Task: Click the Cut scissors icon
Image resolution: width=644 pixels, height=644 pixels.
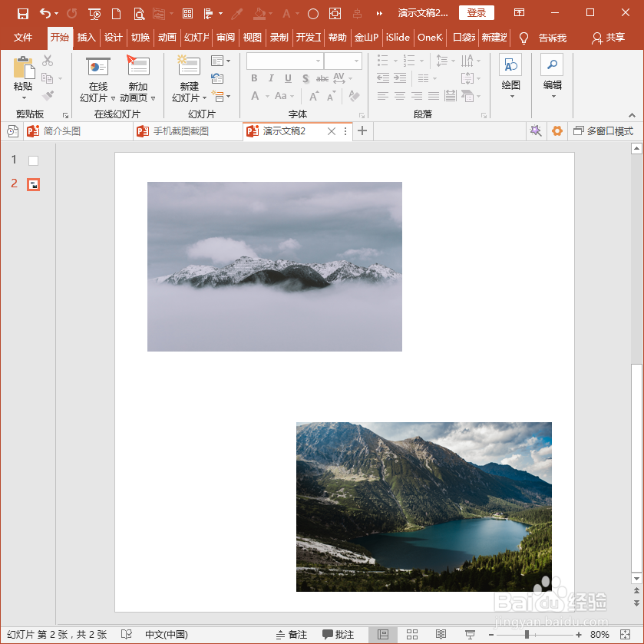Action: point(48,61)
